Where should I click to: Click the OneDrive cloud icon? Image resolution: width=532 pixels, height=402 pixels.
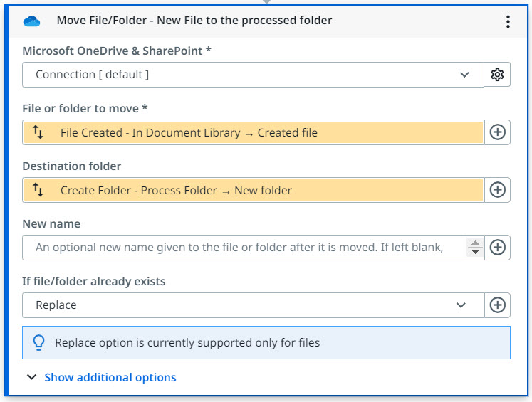[32, 21]
